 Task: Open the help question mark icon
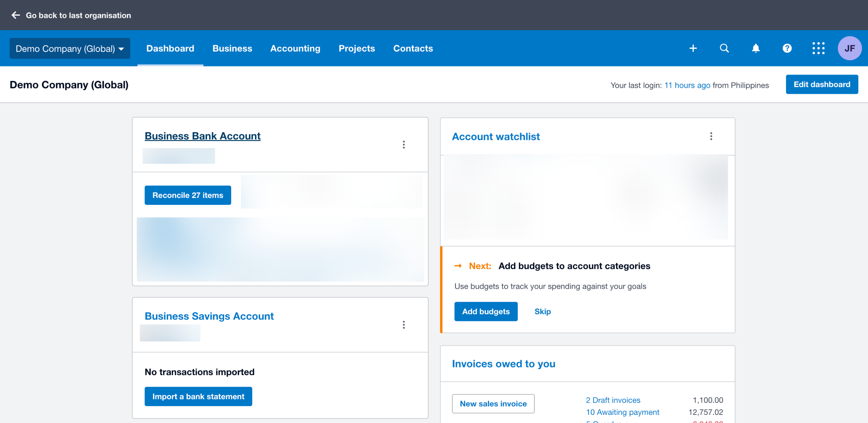tap(787, 48)
